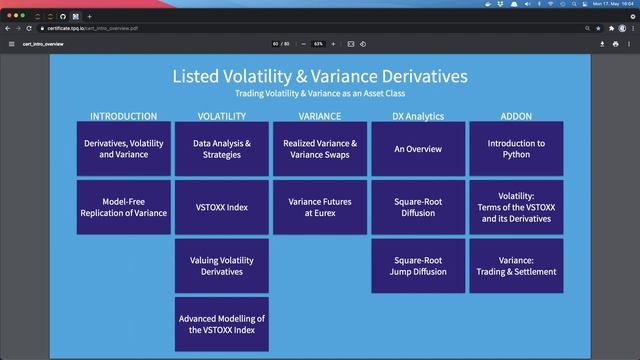Click the cert_intro_overview document title
This screenshot has width=640, height=360.
[x=43, y=44]
